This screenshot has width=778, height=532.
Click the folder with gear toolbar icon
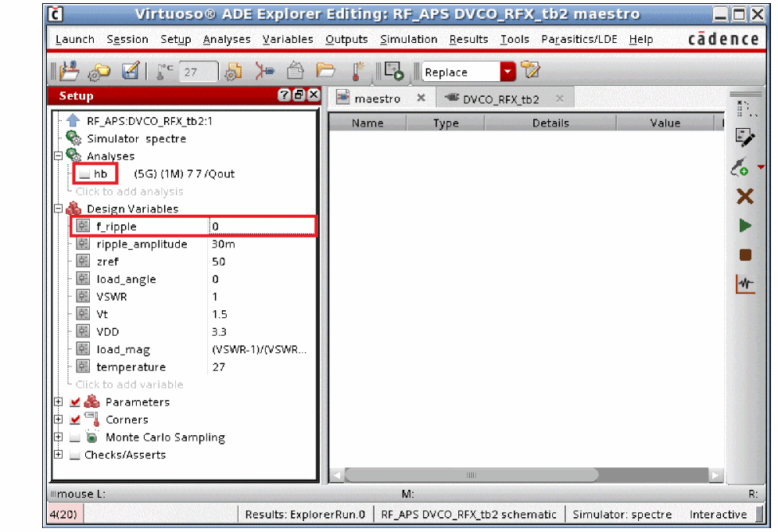99,72
